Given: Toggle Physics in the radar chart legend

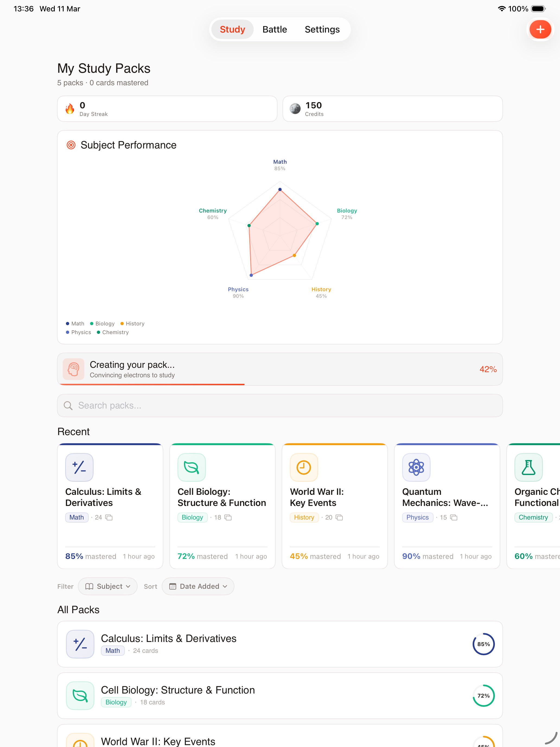Looking at the screenshot, I should pos(79,332).
